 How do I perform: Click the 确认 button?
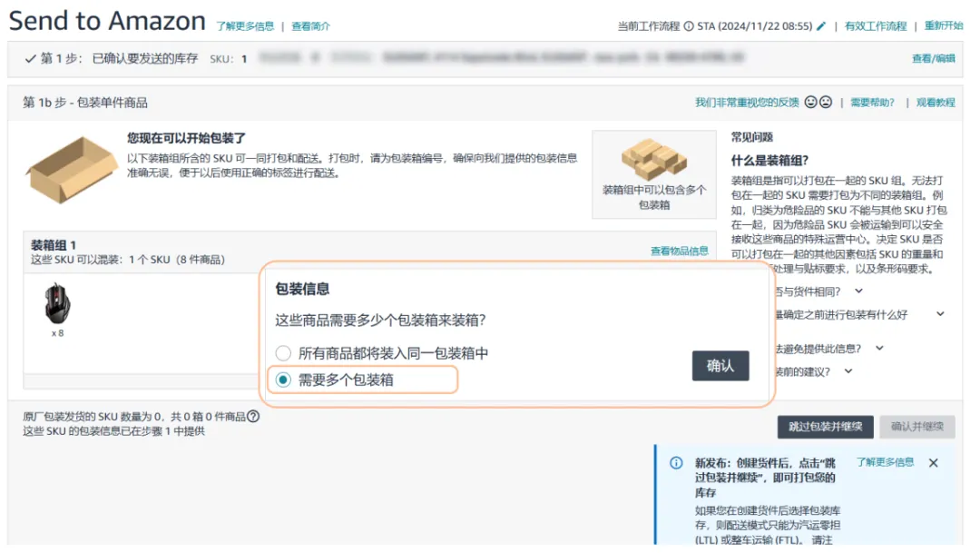click(720, 366)
